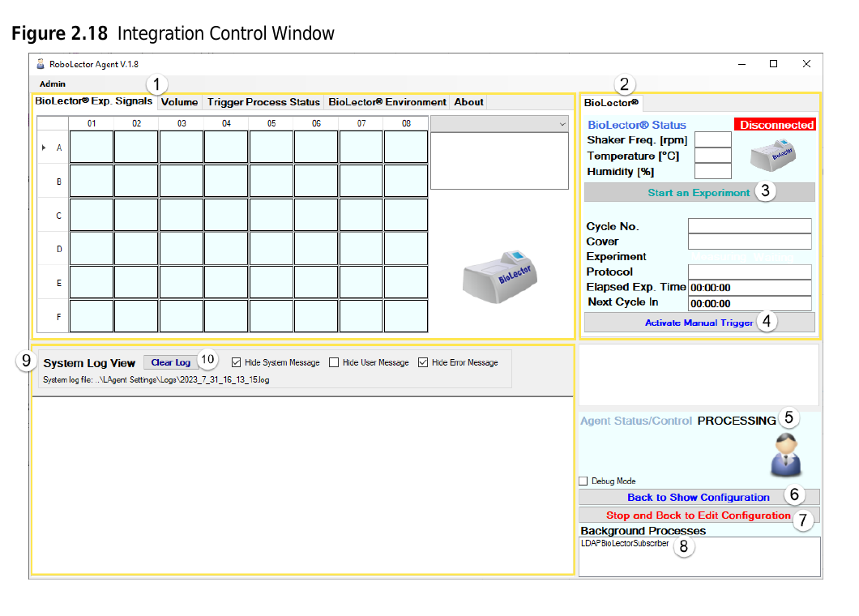Select well C05 in the grid
Viewport: 859px width, 616px height.
(271, 215)
